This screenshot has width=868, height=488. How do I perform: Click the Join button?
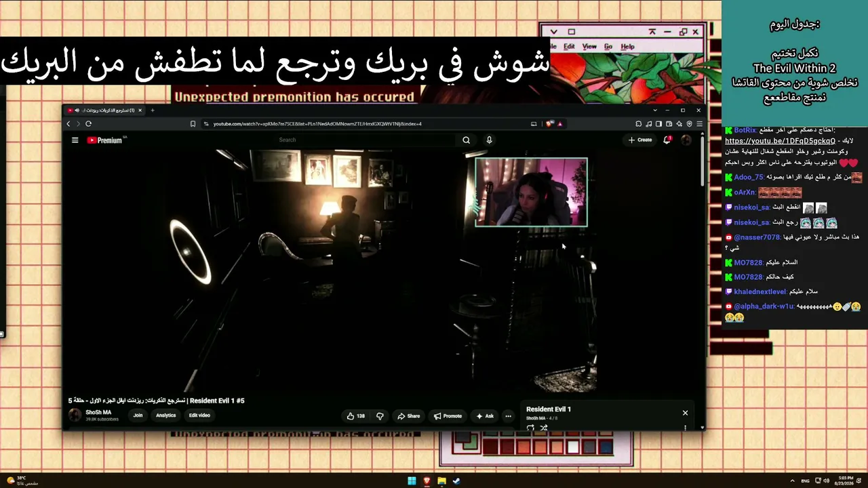(x=138, y=415)
